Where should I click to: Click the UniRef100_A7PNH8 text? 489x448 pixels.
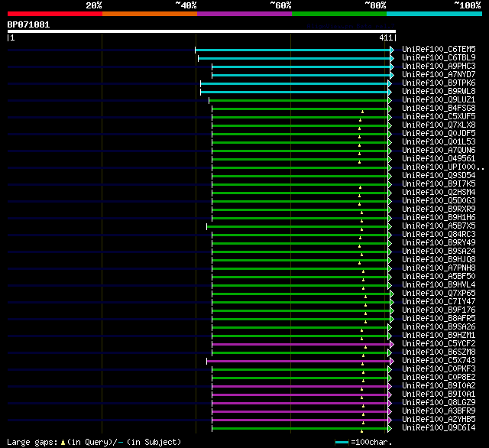[x=439, y=268]
